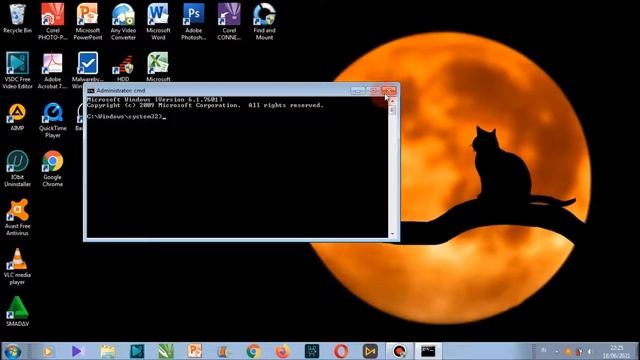Select the HDD desktop shortcut
The height and width of the screenshot is (360, 640).
(123, 67)
